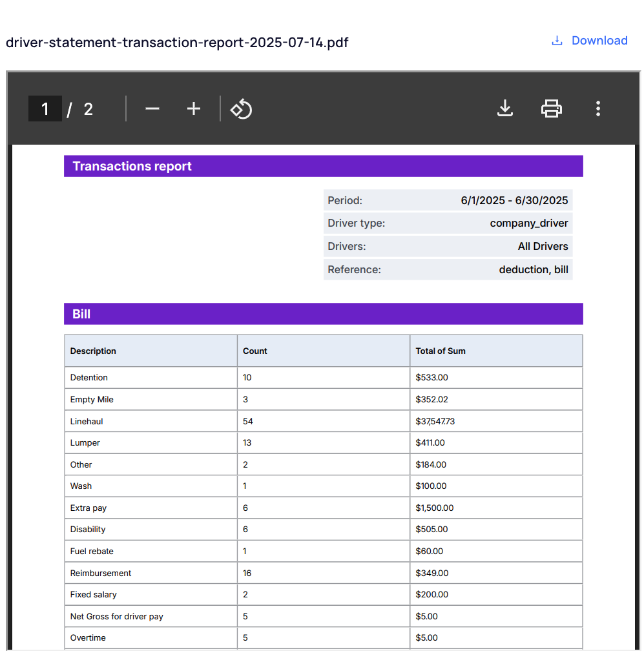
Task: Click the Fuel rebate row description
Action: pos(92,552)
